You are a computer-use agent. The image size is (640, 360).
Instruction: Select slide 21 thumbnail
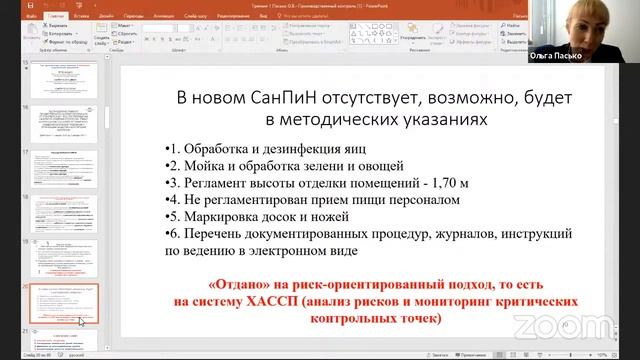(64, 340)
